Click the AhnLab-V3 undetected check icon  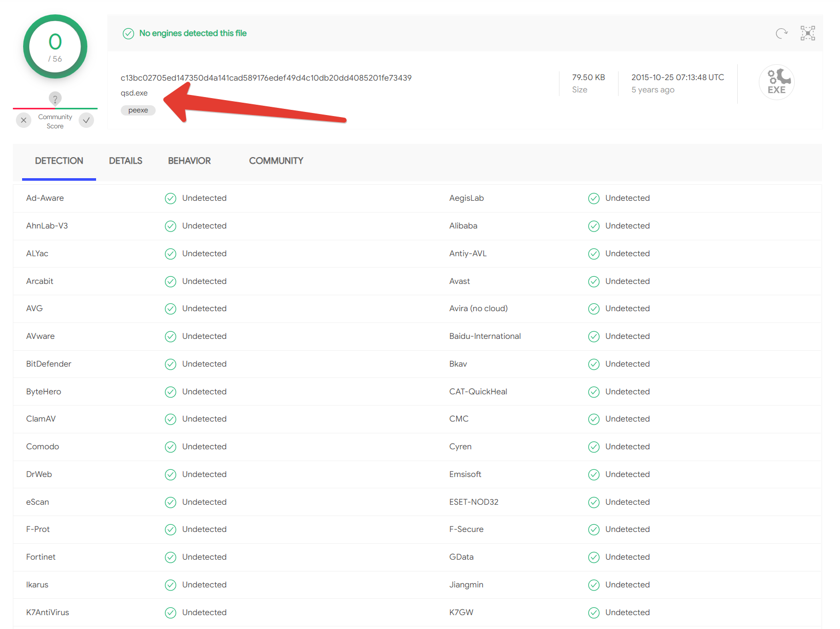coord(171,226)
